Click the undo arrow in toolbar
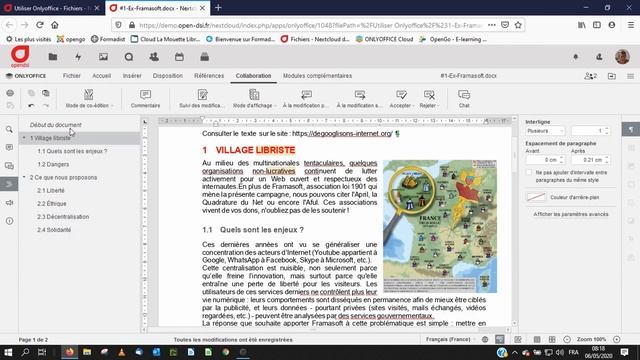Image resolution: width=640 pixels, height=360 pixels. (31, 105)
